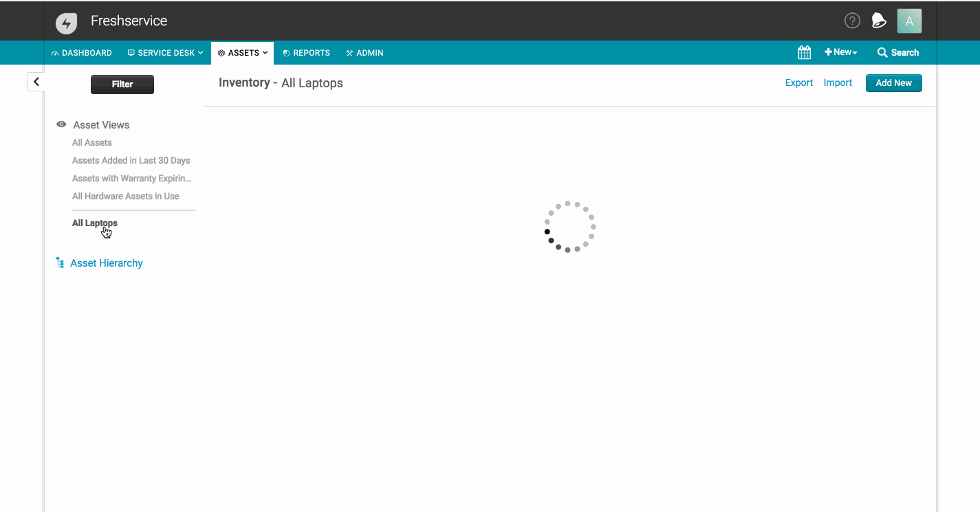Click the Asset Views heading
Image resolution: width=980 pixels, height=512 pixels.
[x=101, y=125]
